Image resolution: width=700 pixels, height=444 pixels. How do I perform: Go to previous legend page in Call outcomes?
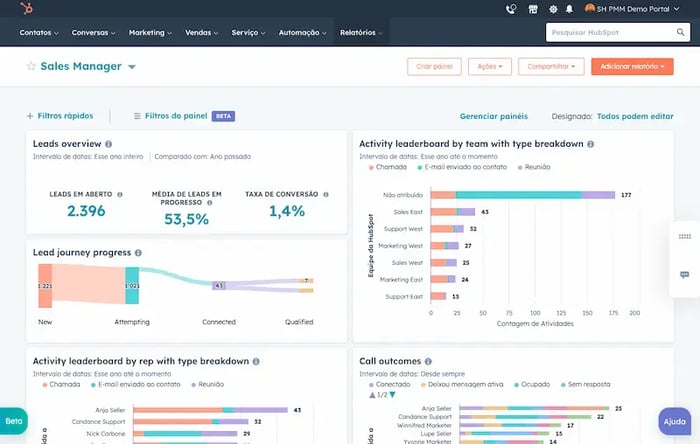click(372, 395)
